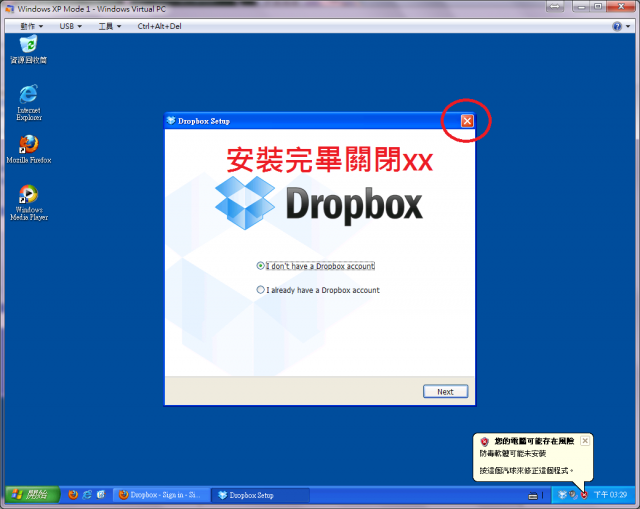The height and width of the screenshot is (509, 640).
Task: Select the Recycle Bin desktop icon
Action: click(x=29, y=49)
